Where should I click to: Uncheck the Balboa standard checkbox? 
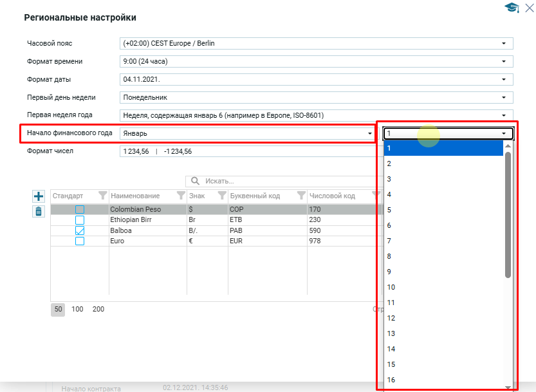pos(80,230)
